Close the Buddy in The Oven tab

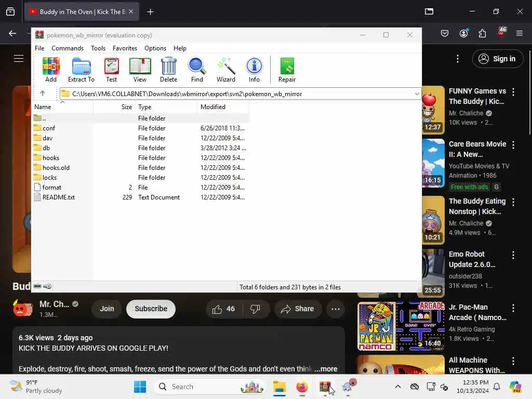[131, 11]
